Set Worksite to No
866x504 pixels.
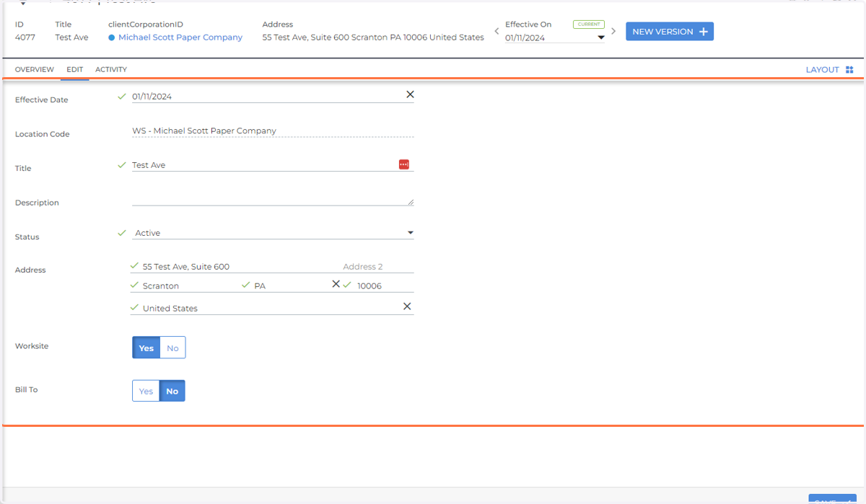coord(172,348)
